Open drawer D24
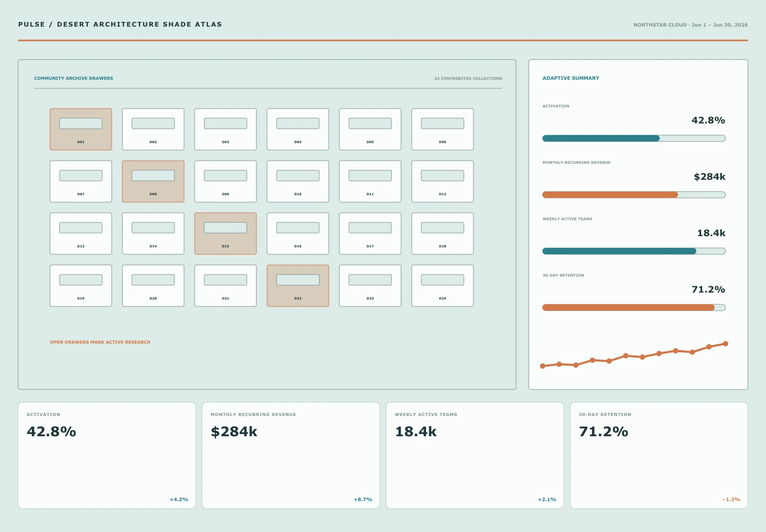Viewport: 766px width, 532px height. (x=443, y=286)
